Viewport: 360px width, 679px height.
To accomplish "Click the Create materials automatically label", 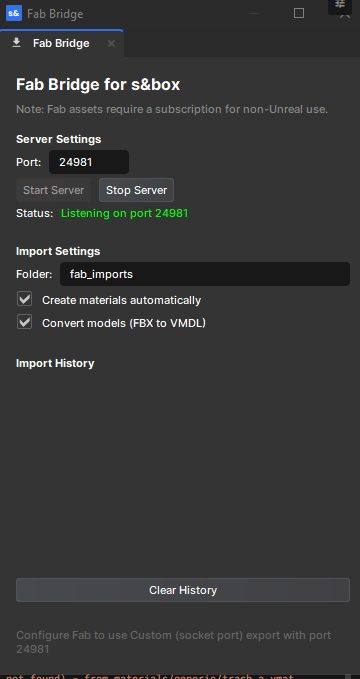I will [121, 300].
